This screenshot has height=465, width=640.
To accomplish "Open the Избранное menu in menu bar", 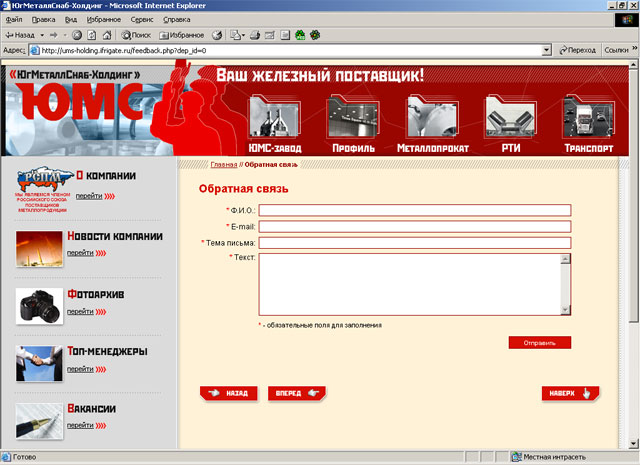I will coord(104,19).
